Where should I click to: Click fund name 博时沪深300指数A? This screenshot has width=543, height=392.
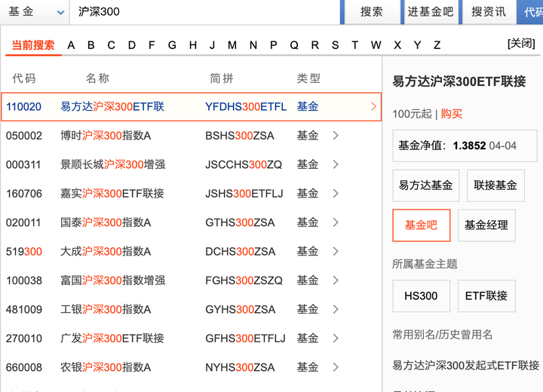click(106, 136)
